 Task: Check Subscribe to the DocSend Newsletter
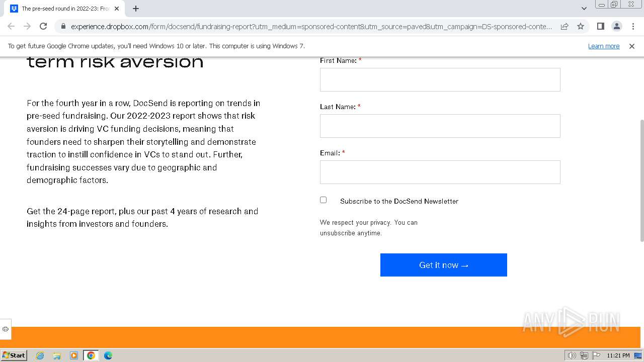pos(324,200)
